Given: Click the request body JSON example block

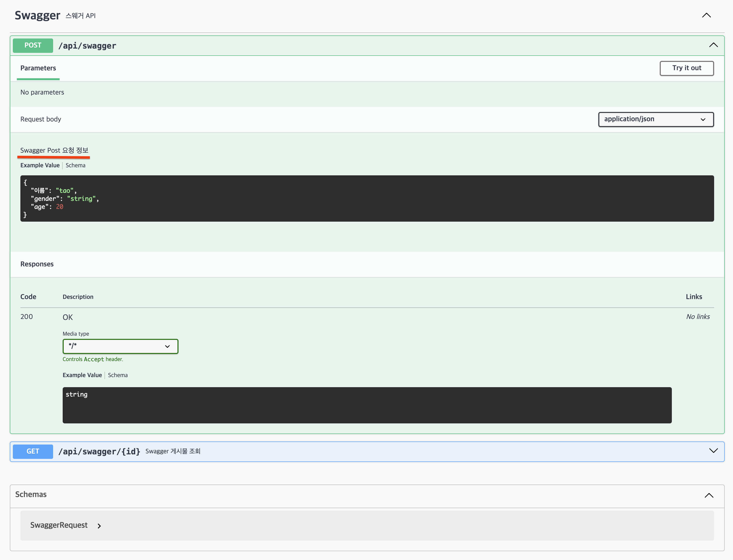Looking at the screenshot, I should point(367,198).
